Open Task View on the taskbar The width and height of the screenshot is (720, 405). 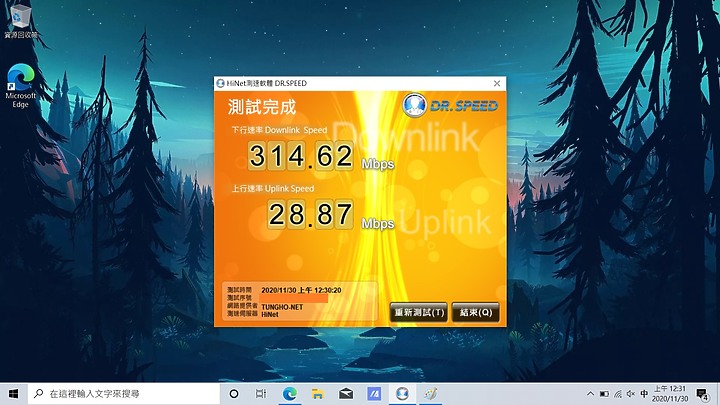[261, 394]
